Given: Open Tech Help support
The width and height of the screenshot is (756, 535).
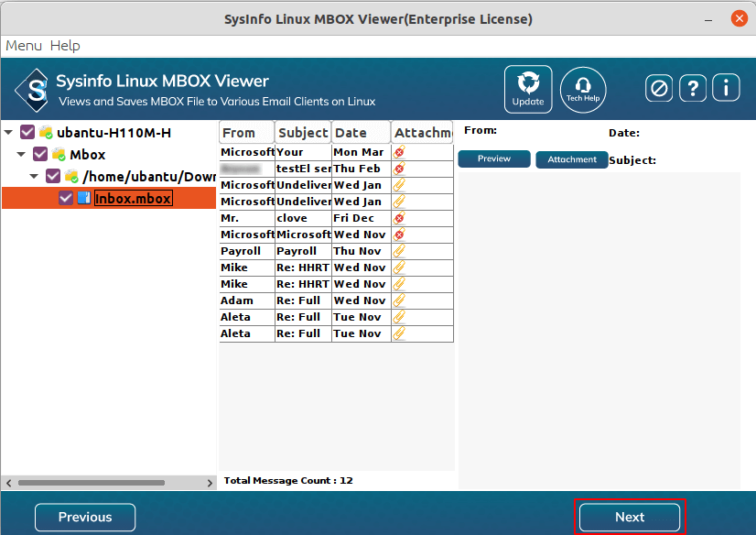Looking at the screenshot, I should coord(583,90).
